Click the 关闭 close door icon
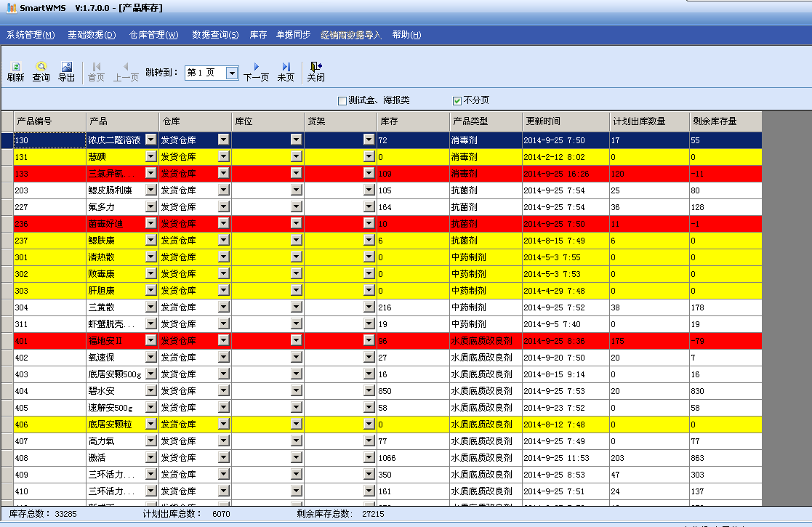Screen dimensions: 812x527 [x=315, y=67]
